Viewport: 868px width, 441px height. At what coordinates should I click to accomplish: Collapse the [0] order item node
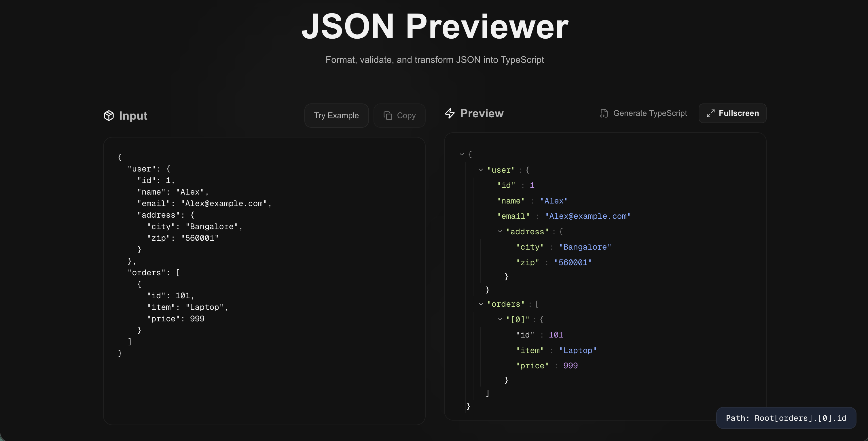499,319
